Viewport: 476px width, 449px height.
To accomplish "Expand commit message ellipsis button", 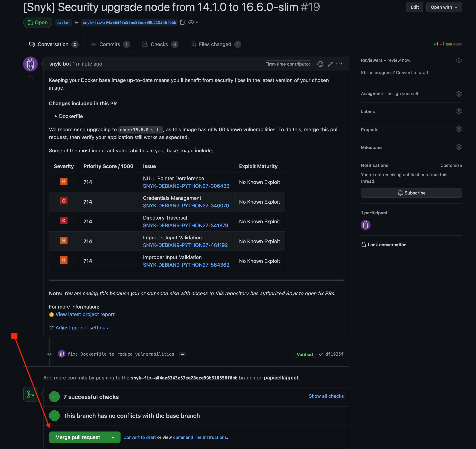I will tap(182, 354).
